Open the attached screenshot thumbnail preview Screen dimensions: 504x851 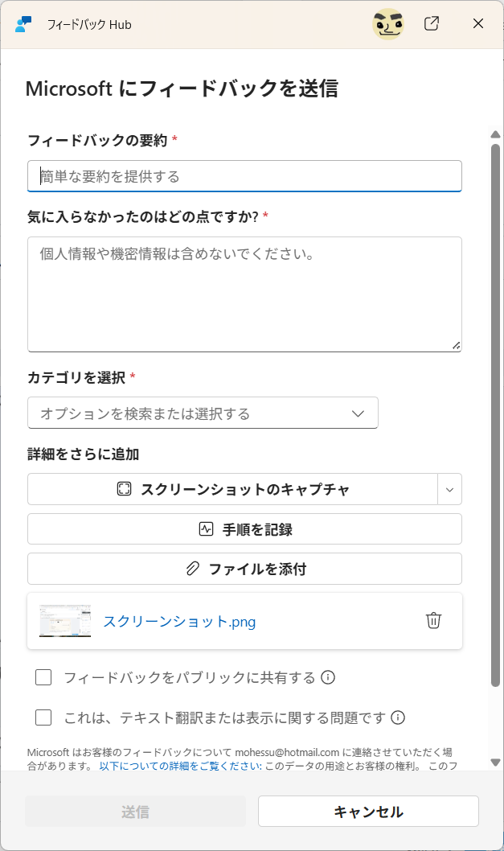click(65, 621)
